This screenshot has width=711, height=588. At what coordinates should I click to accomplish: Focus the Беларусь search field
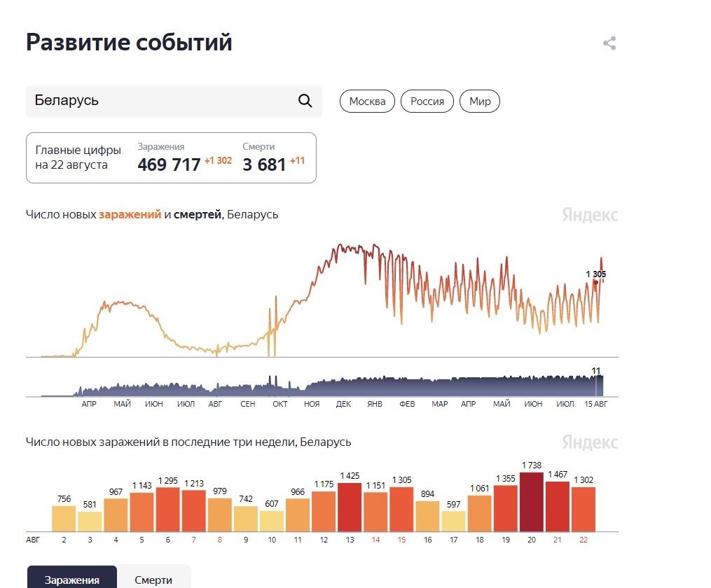(x=161, y=101)
